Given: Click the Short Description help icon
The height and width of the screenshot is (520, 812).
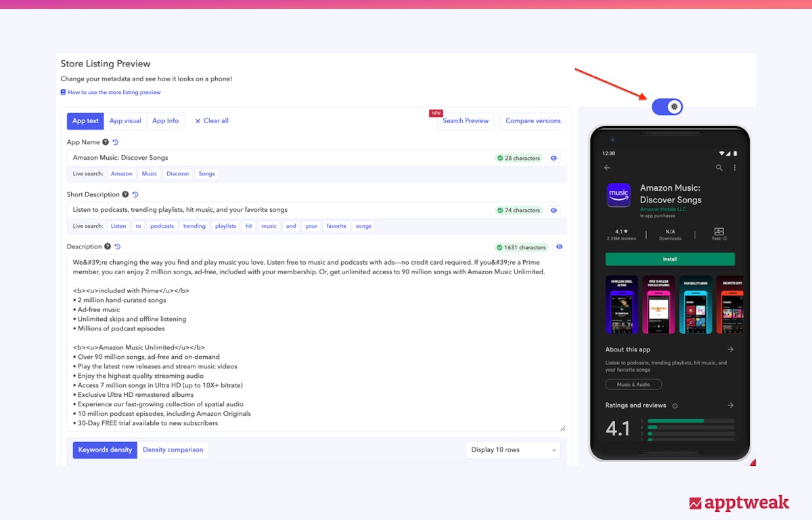Looking at the screenshot, I should (125, 194).
